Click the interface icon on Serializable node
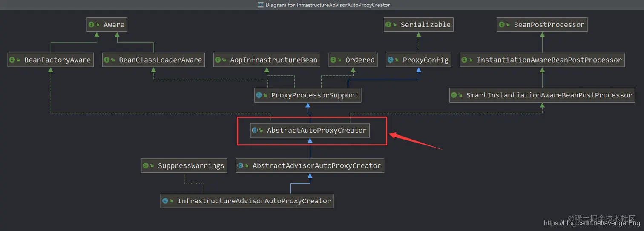Viewport: 644px width, 231px height. [388, 25]
